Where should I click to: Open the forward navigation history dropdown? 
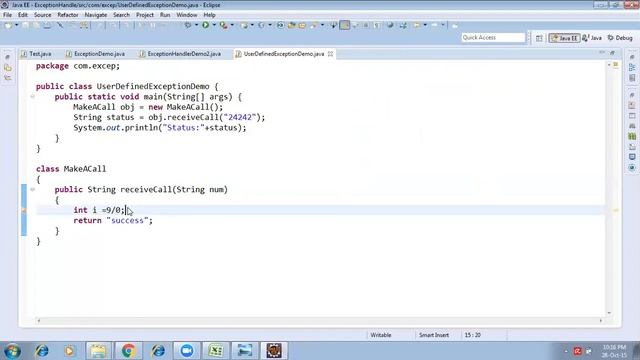(443, 25)
